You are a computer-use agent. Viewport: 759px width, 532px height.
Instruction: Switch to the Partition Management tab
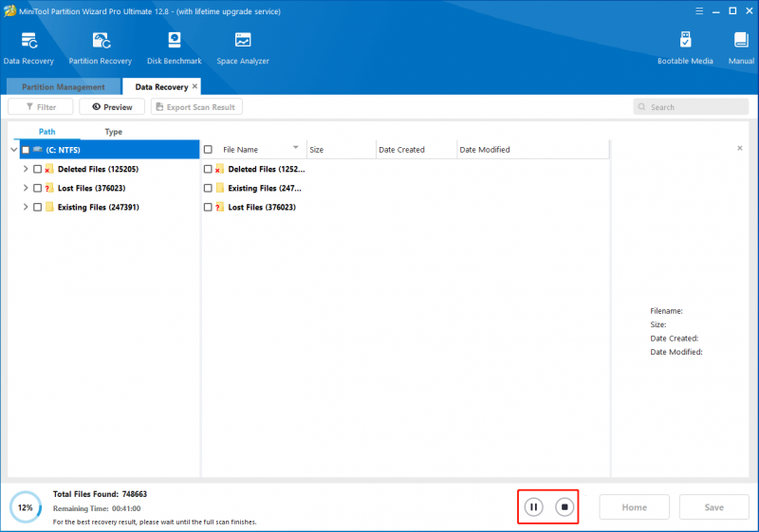pyautogui.click(x=64, y=86)
